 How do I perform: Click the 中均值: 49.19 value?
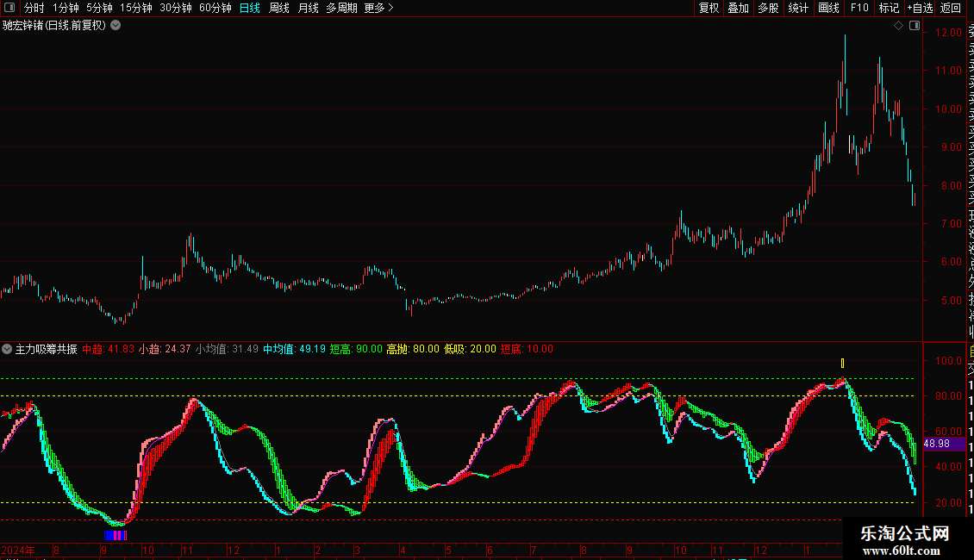click(294, 349)
